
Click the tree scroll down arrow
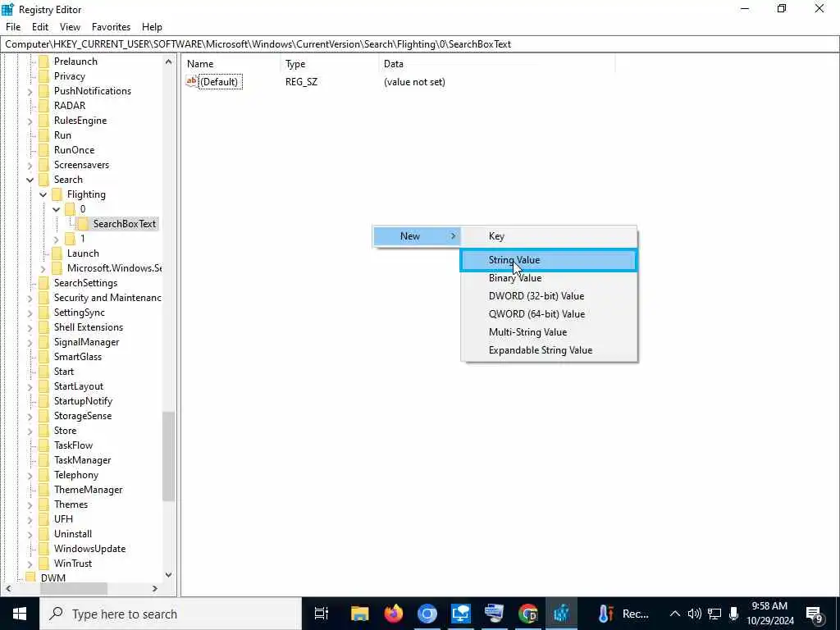point(169,575)
